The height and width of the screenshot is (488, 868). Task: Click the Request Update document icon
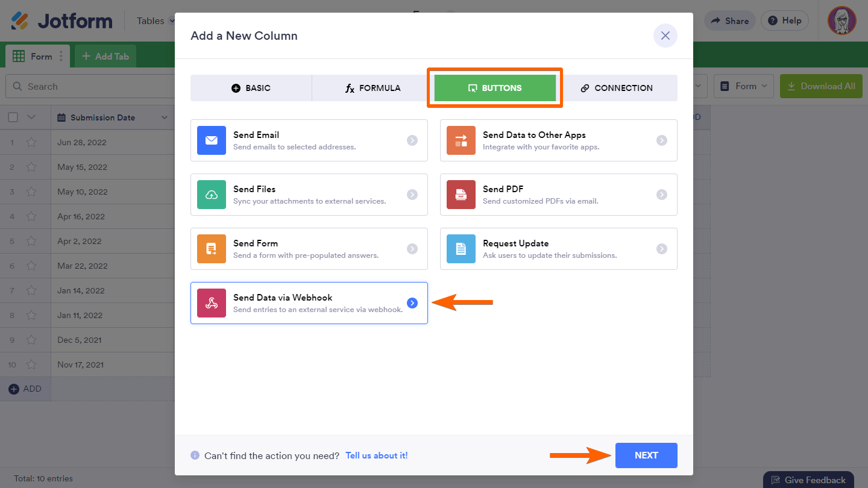tap(461, 249)
